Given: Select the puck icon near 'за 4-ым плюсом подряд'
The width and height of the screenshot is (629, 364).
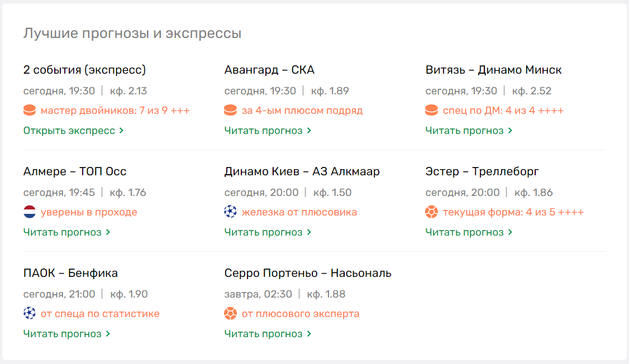Looking at the screenshot, I should [x=230, y=110].
